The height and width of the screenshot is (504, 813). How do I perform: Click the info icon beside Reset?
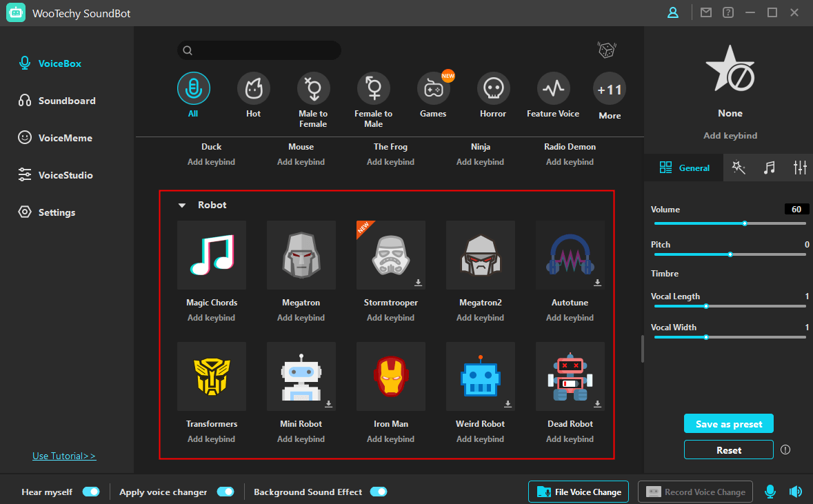[x=785, y=450]
